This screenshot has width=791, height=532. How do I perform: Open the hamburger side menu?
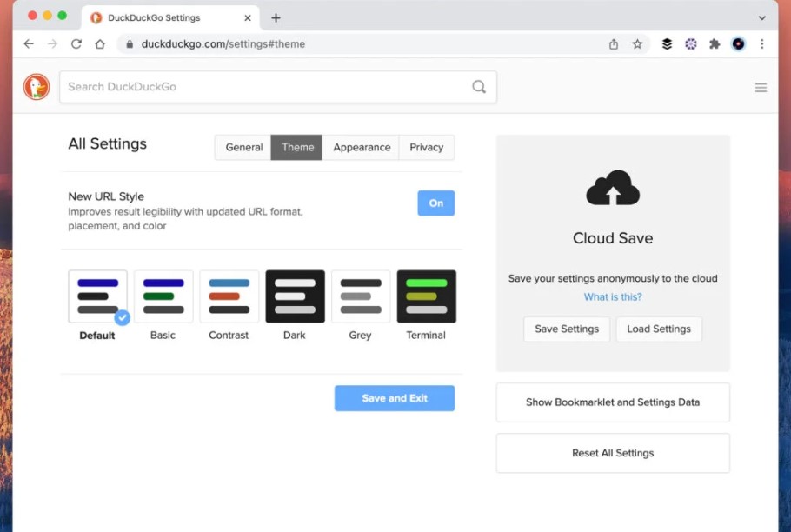coord(761,88)
